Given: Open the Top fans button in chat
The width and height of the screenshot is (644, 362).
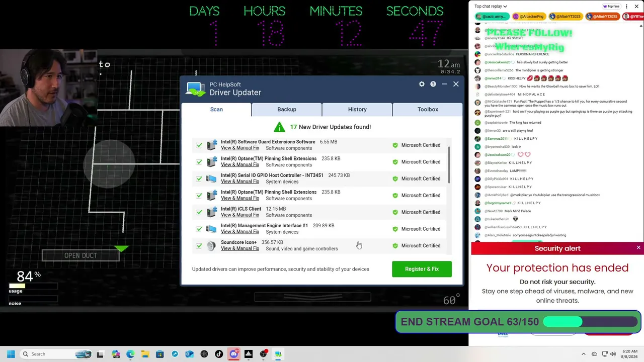Looking at the screenshot, I should (611, 7).
